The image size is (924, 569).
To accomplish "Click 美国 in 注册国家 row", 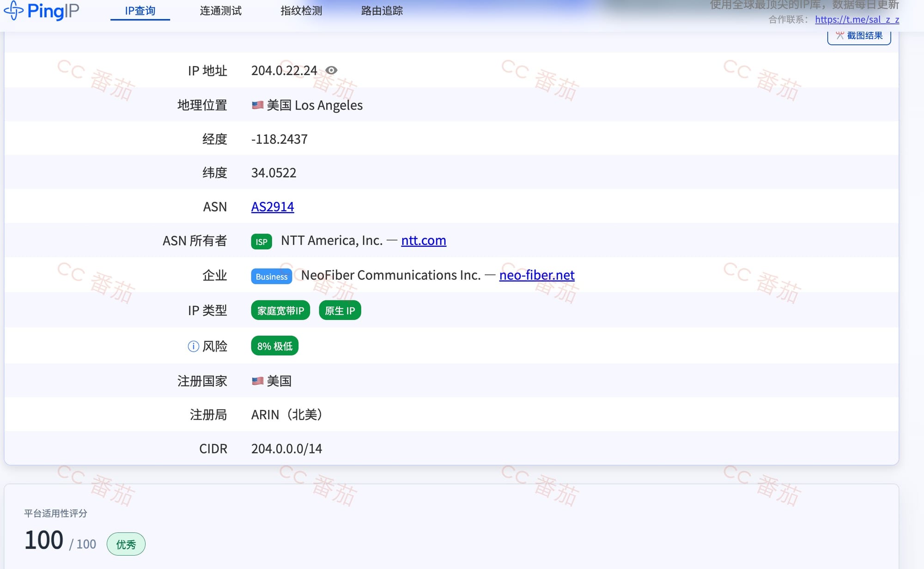I will (x=279, y=381).
